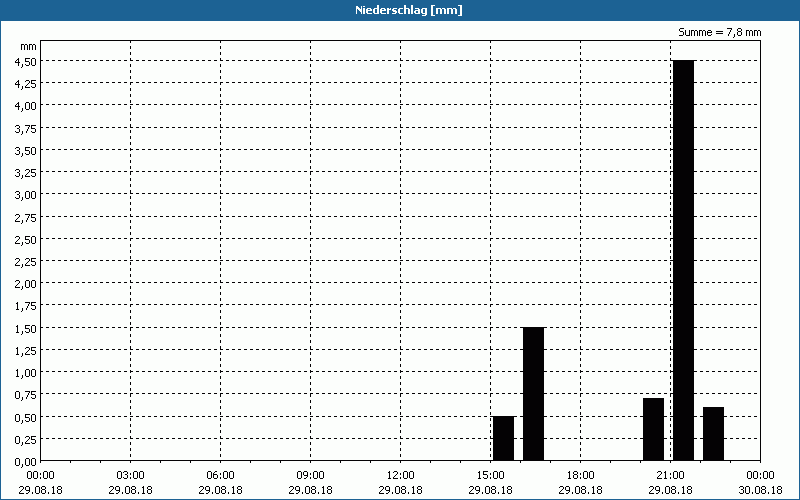Click the 21:00 time axis label
Screen dimensions: 800x500
[670, 476]
